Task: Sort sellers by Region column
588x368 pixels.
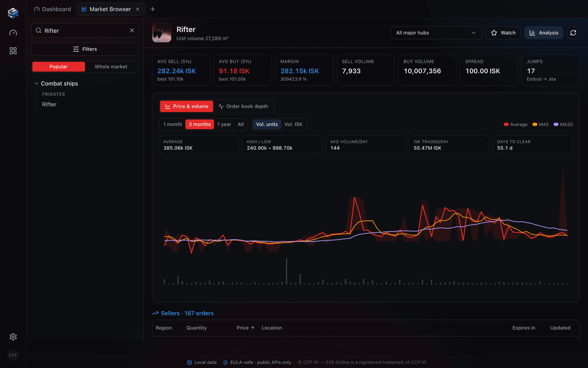Action: [164, 328]
